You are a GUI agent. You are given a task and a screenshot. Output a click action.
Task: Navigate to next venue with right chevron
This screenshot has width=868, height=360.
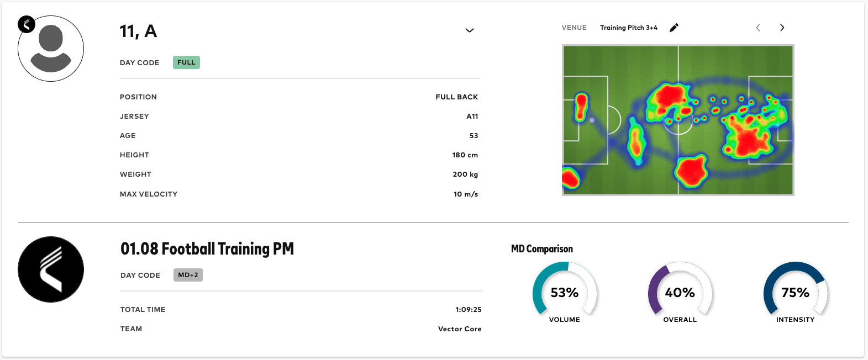[x=782, y=27]
